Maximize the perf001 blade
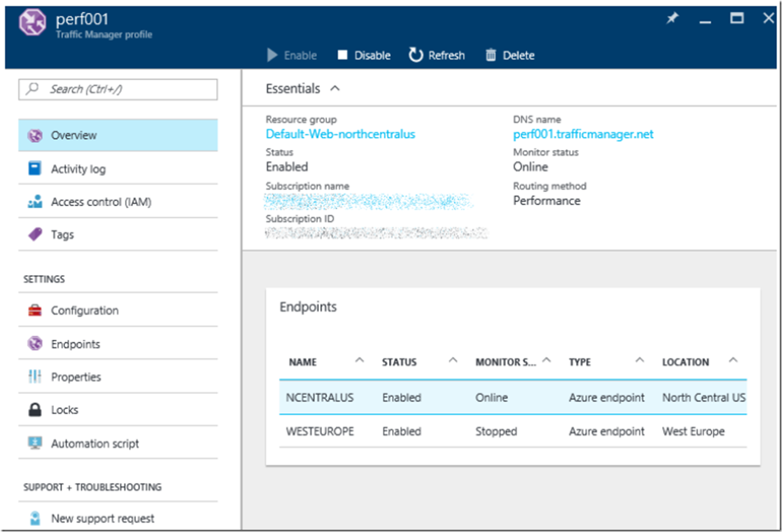The height and width of the screenshot is (532, 782). 737,18
